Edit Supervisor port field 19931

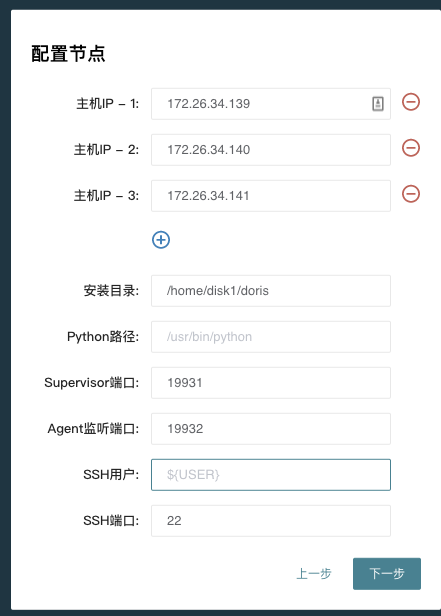271,383
